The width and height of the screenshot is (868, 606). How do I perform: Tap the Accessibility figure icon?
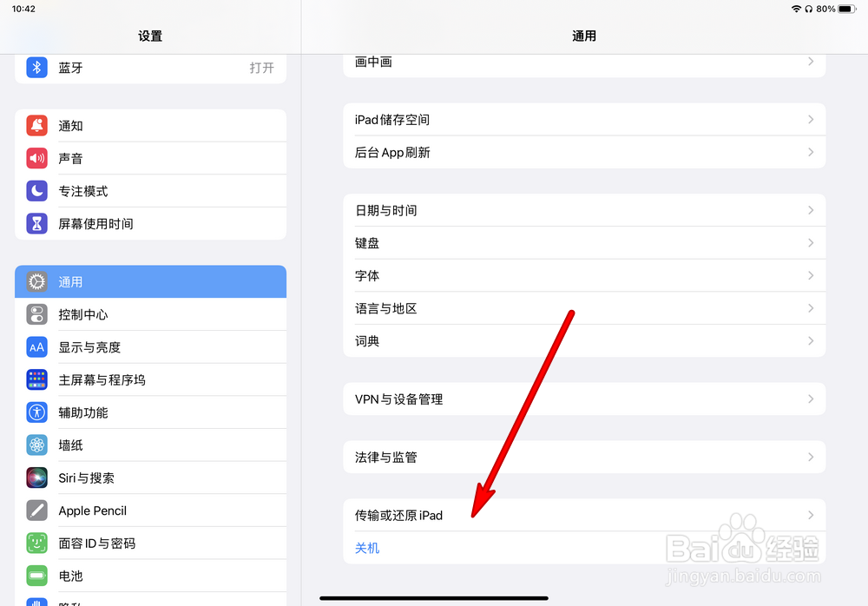[x=36, y=412]
